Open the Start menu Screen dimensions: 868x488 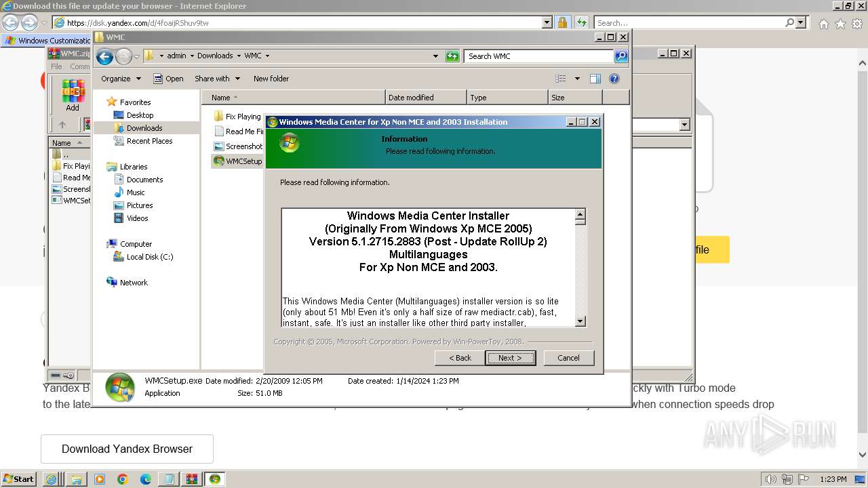pyautogui.click(x=19, y=479)
